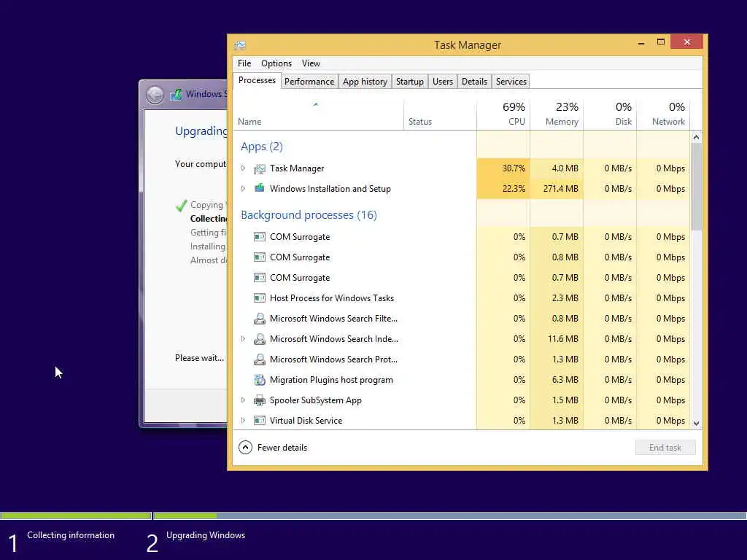Select the Processes tab
The height and width of the screenshot is (560, 747).
click(257, 80)
